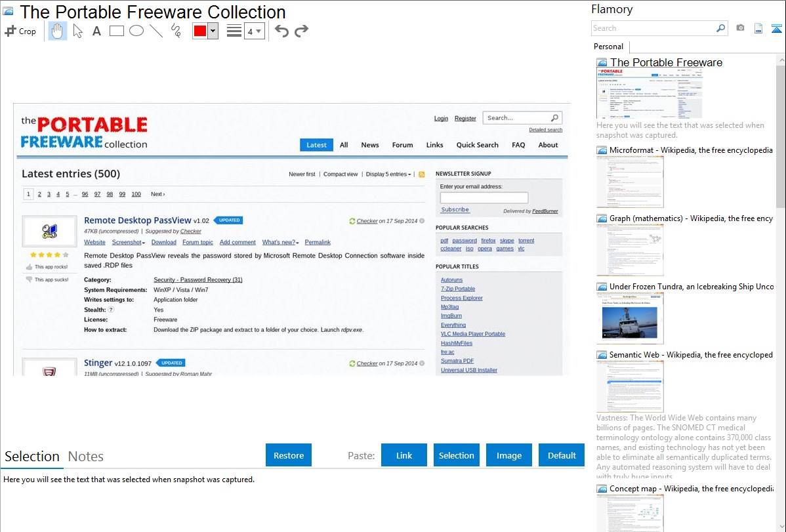The width and height of the screenshot is (786, 532).
Task: Expand the Screenshot dropdown link
Action: click(x=129, y=242)
